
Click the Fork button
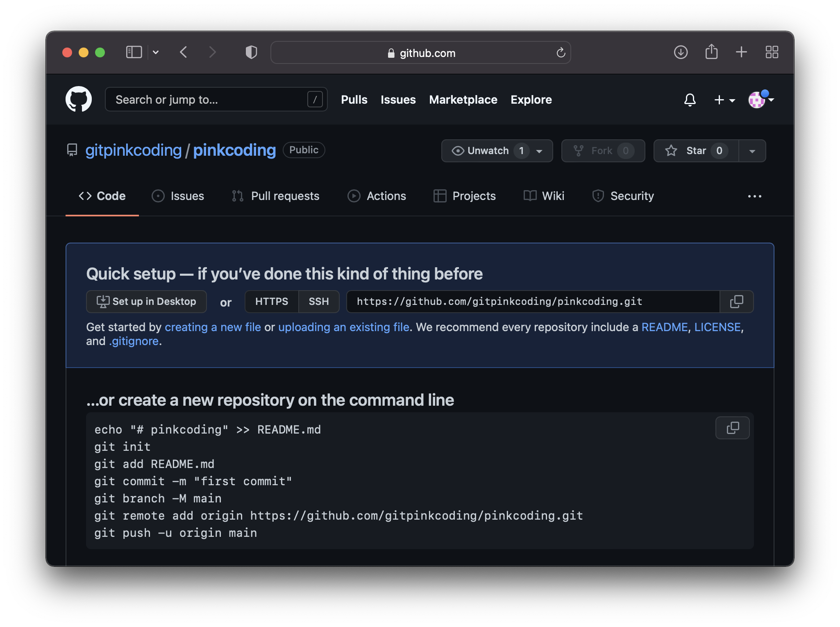click(x=603, y=151)
